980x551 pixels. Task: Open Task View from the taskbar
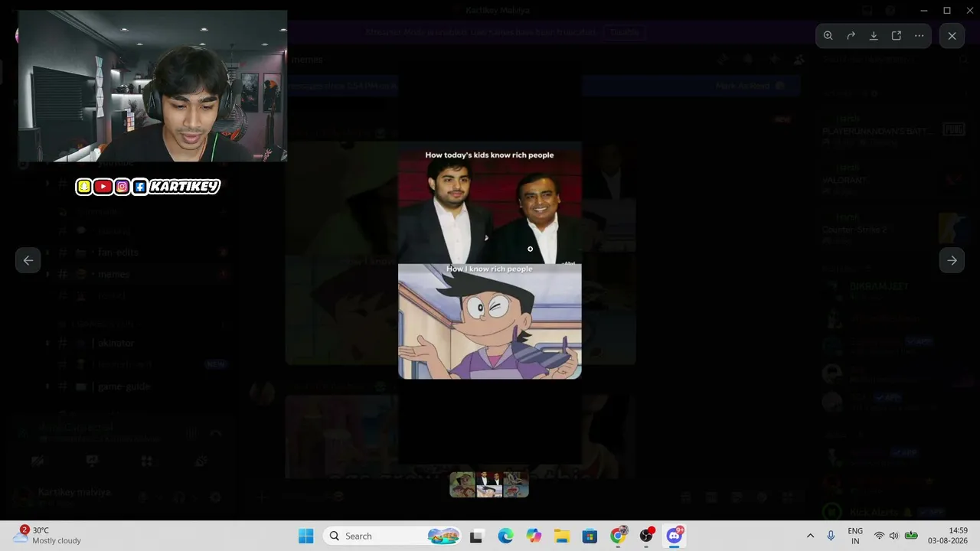tap(476, 536)
